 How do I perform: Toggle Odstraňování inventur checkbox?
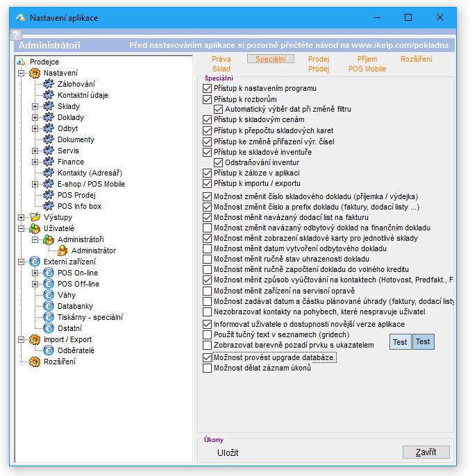[218, 162]
